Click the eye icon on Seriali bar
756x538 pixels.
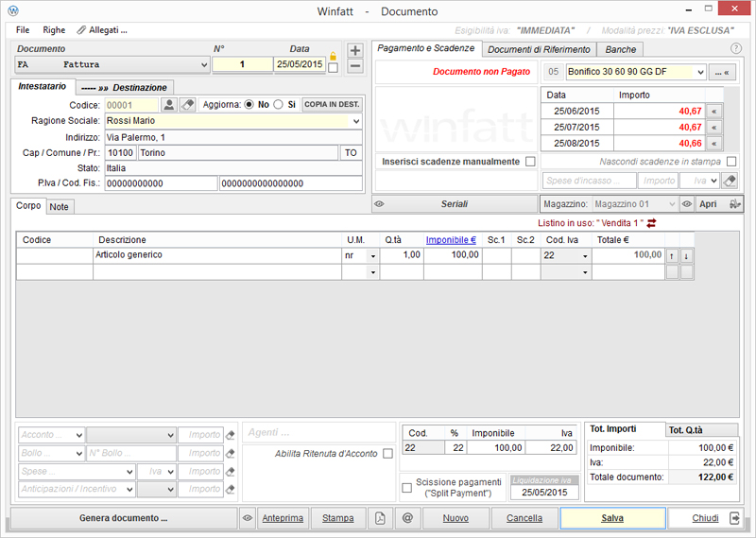click(380, 204)
